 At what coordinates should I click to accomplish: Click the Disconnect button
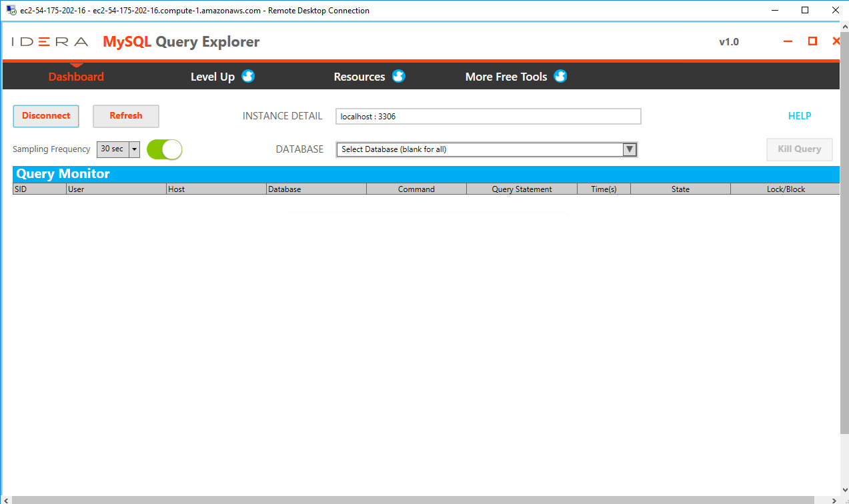coord(45,115)
